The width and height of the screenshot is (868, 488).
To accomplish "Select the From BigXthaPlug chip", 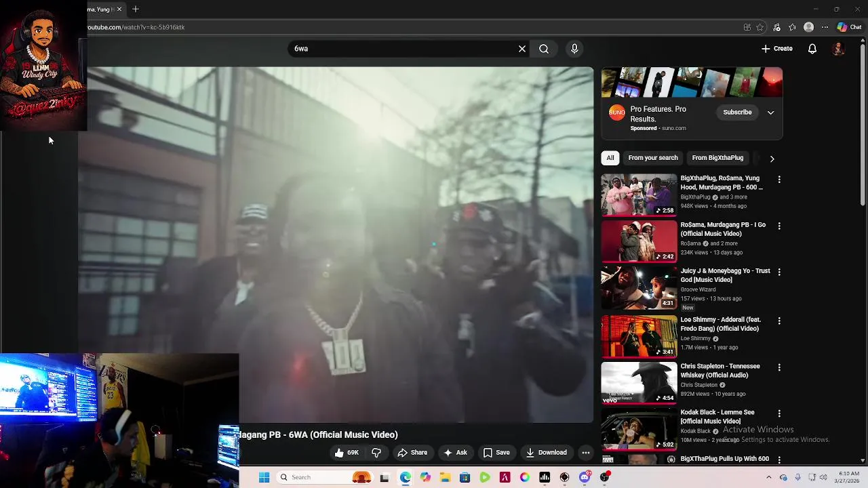I will 717,158.
